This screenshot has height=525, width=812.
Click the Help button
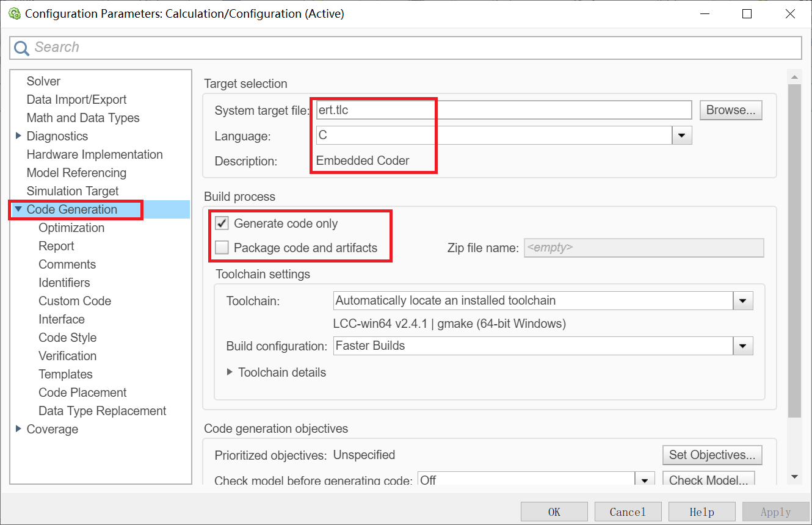701,512
